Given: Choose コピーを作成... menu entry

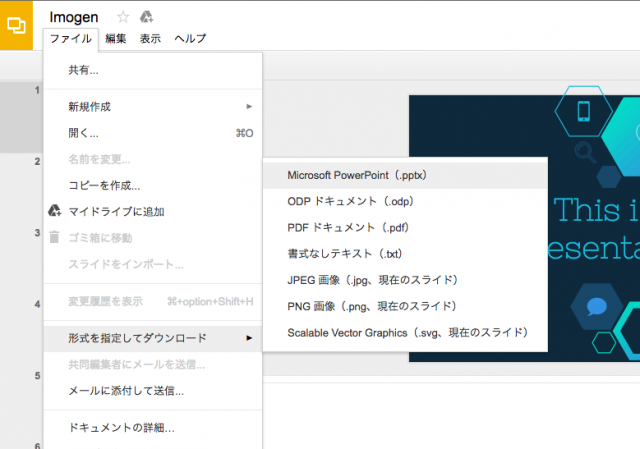Looking at the screenshot, I should [x=153, y=186].
